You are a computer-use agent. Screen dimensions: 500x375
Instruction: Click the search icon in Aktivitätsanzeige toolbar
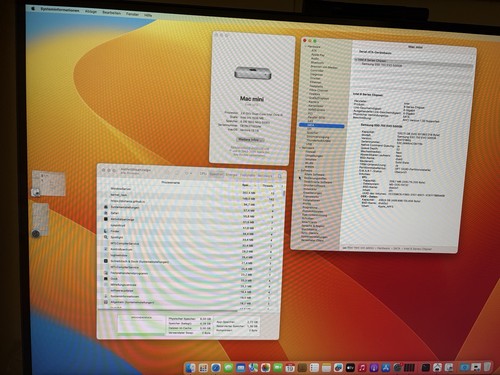[280, 176]
